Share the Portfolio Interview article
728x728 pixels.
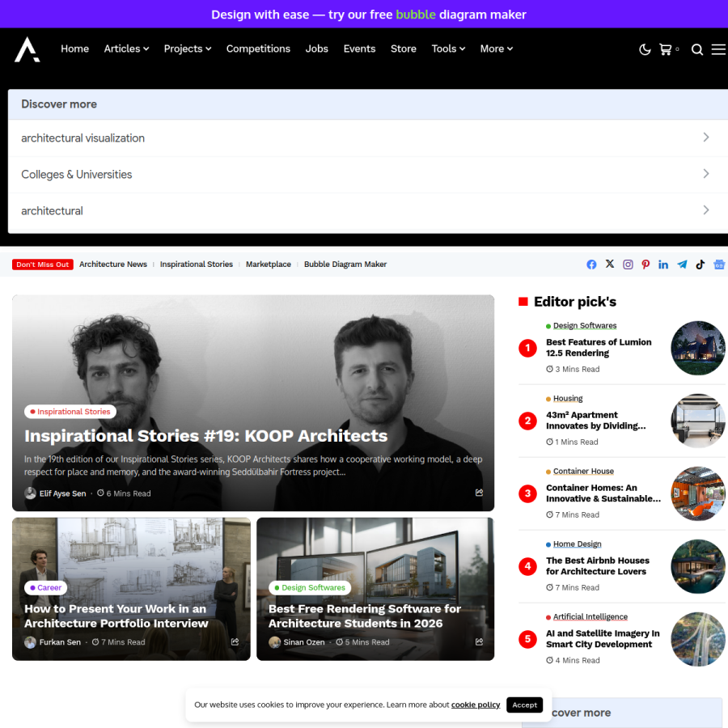coord(235,641)
